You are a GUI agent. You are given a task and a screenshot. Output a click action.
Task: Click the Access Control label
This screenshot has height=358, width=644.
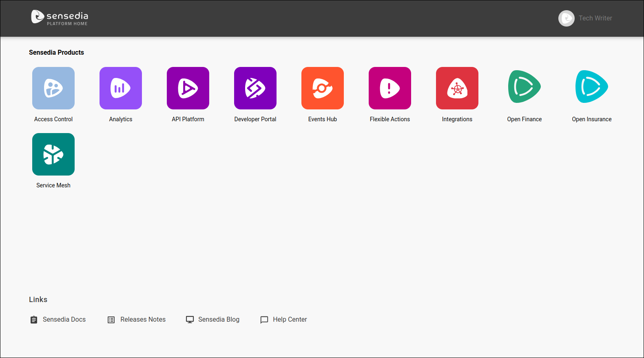tap(53, 119)
